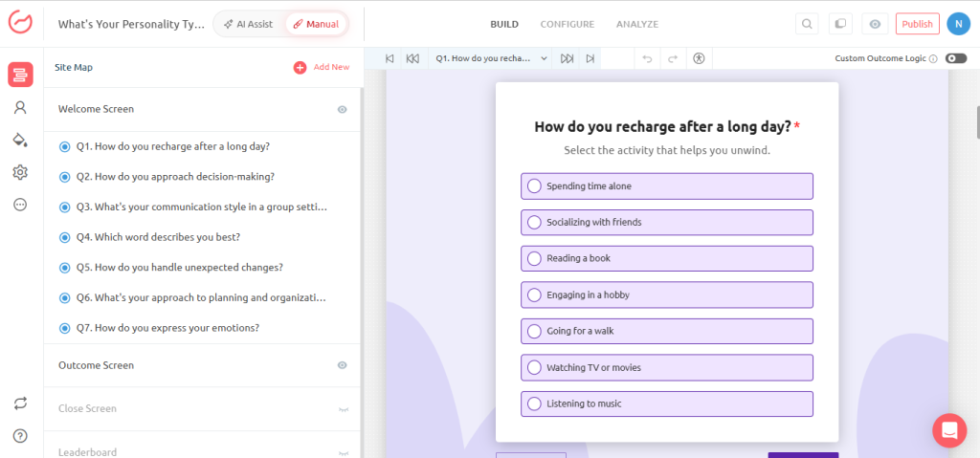This screenshot has width=980, height=458.
Task: Jump to the last screen arrow
Action: [x=590, y=58]
